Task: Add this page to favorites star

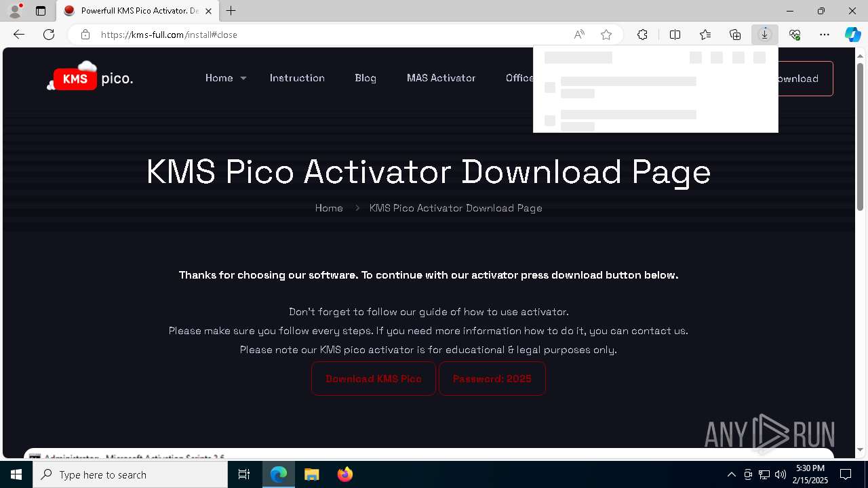Action: click(x=606, y=35)
